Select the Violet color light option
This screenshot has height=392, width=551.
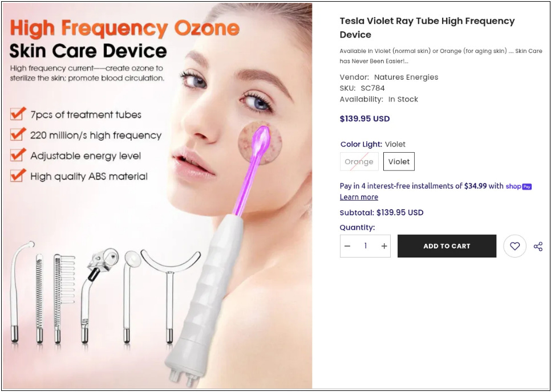(399, 161)
